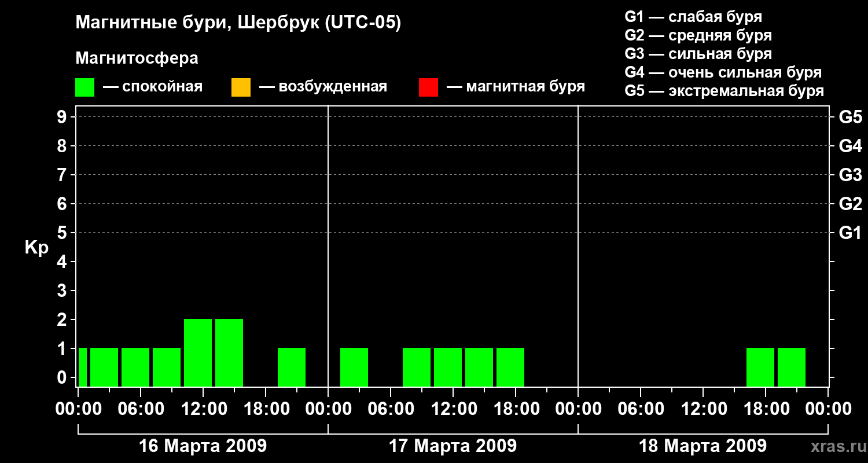Click the 'Kp' axis title
This screenshot has height=463, width=868.
point(36,248)
